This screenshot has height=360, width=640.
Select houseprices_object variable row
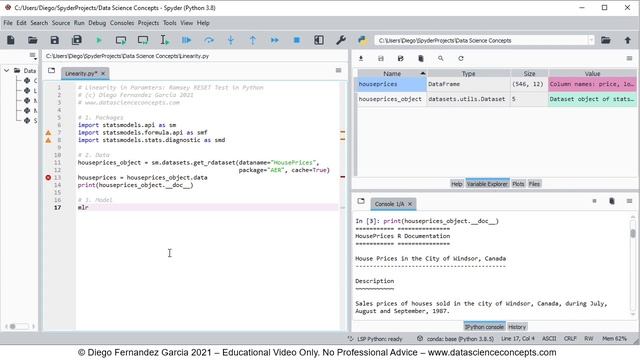tap(497, 99)
